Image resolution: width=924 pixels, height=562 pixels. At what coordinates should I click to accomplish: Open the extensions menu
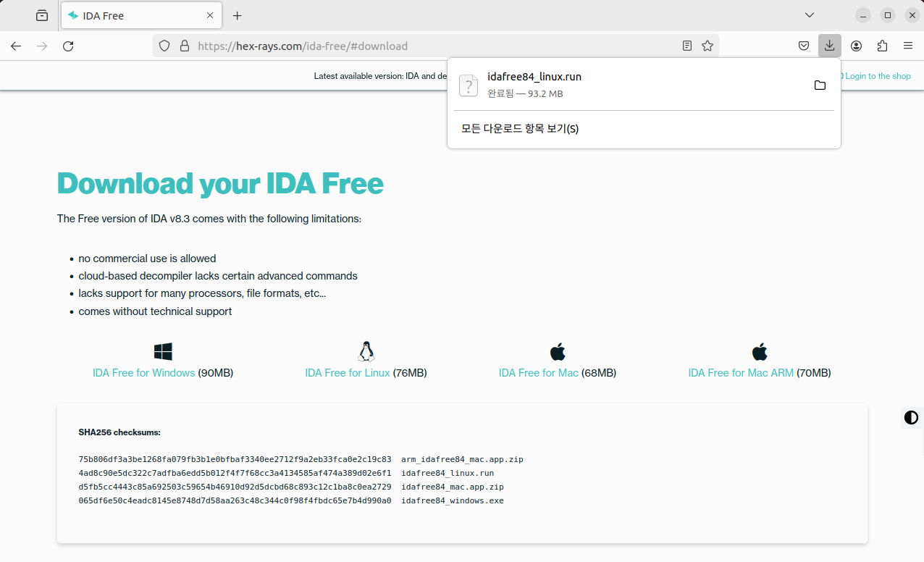click(x=882, y=46)
